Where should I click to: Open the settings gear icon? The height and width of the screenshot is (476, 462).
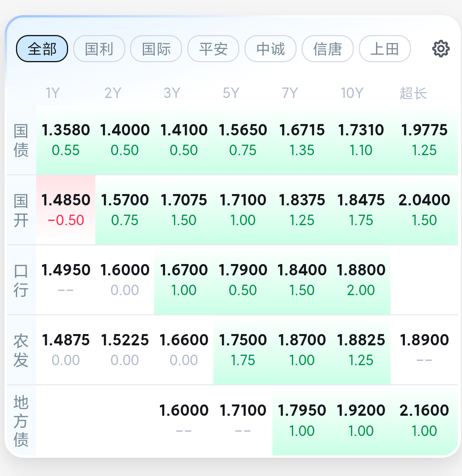441,49
